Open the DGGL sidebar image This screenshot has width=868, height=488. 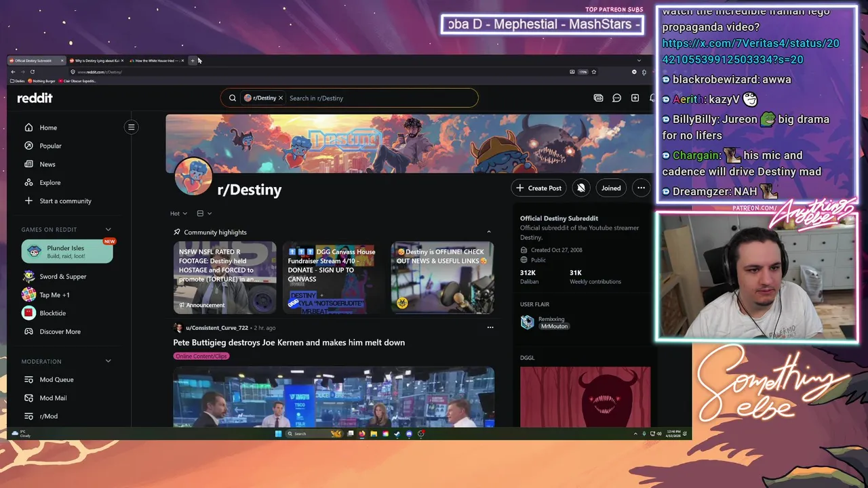pyautogui.click(x=585, y=397)
